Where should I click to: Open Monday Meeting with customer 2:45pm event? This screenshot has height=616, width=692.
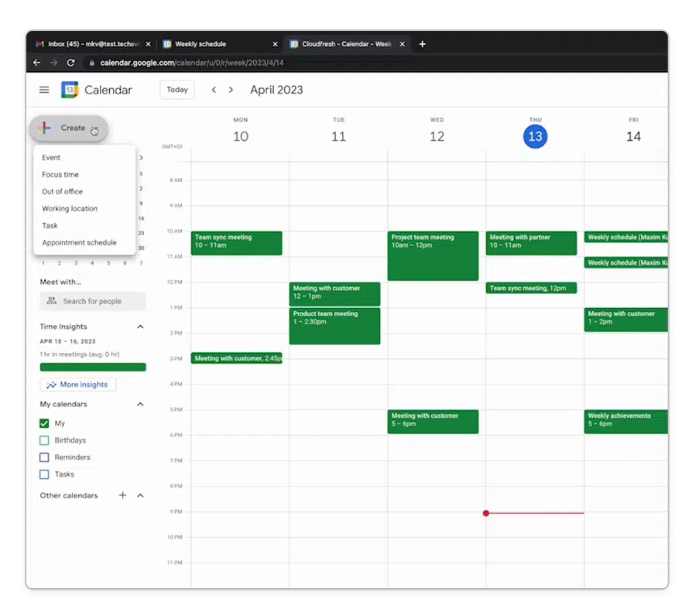[x=237, y=358]
